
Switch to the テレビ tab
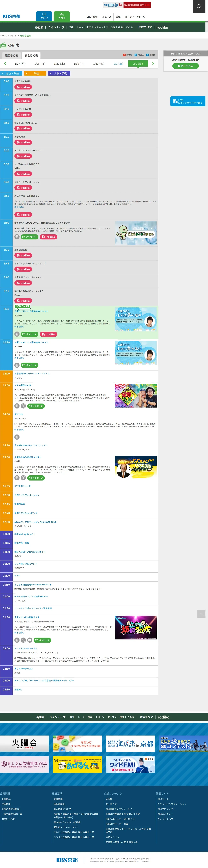[x=44, y=16]
